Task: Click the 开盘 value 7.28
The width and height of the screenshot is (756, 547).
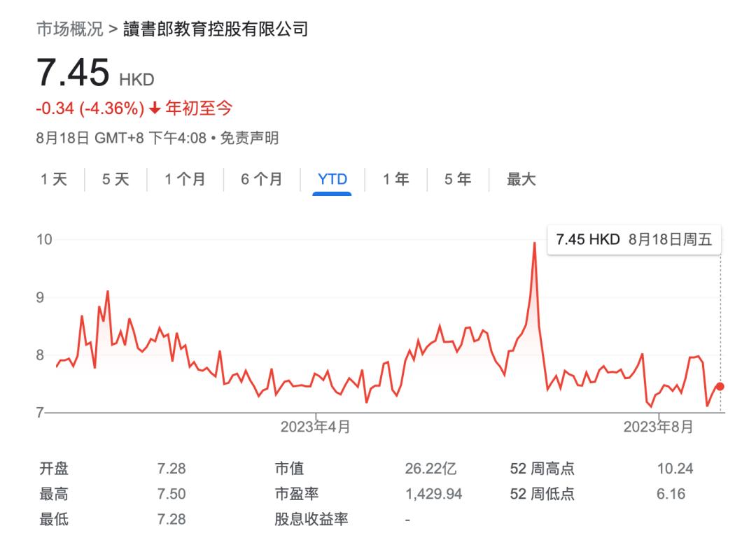Action: pos(171,469)
